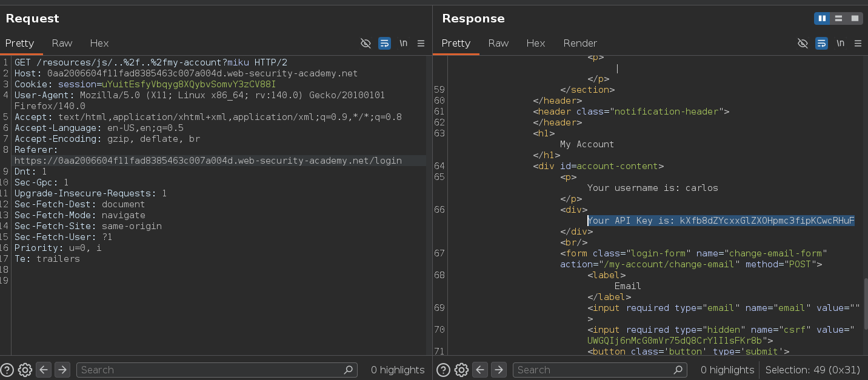Toggle line wrap icon in Response panel

click(x=821, y=43)
